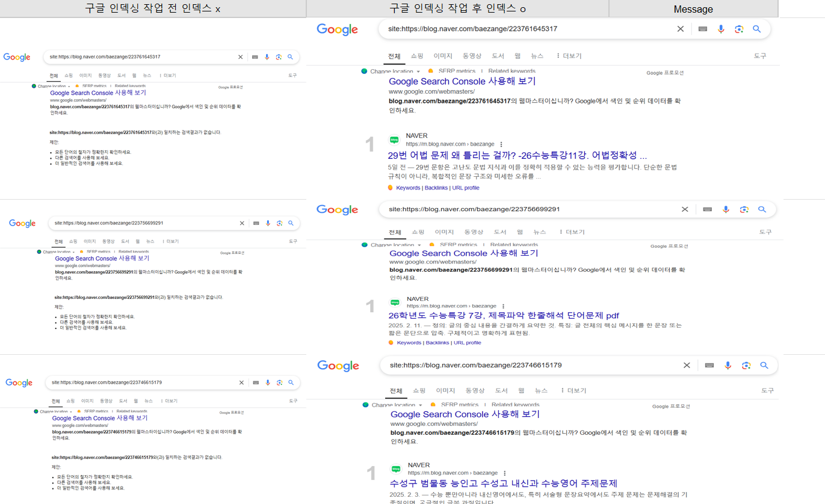Open Search Console 사용해 보기 in the indexed 223756699291 search
825x504 pixels.
[463, 253]
